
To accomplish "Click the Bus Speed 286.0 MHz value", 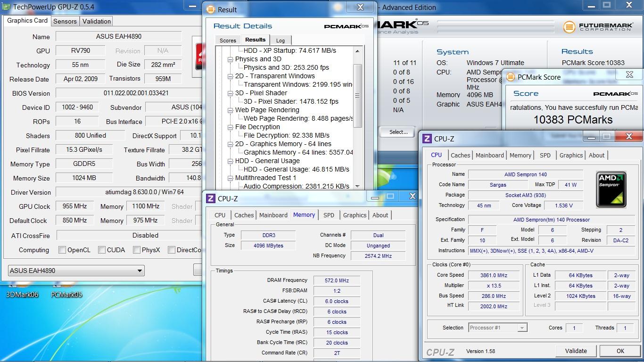I will point(495,296).
